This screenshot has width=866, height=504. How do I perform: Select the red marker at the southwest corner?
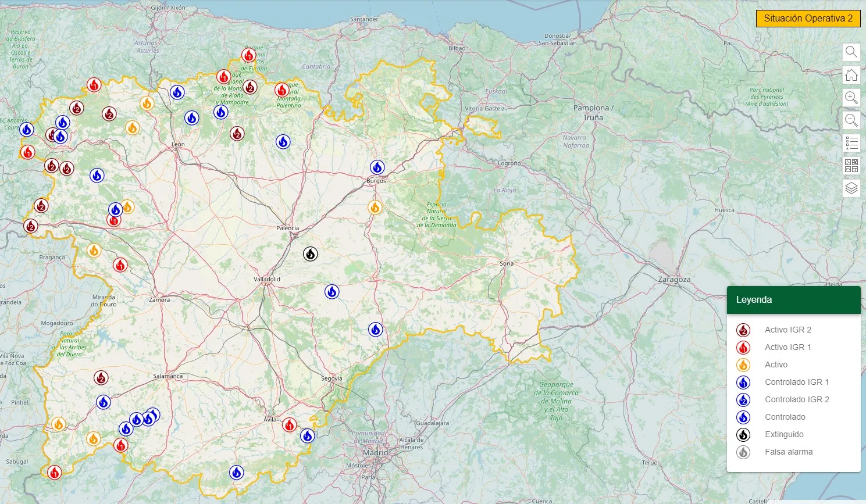click(x=54, y=472)
